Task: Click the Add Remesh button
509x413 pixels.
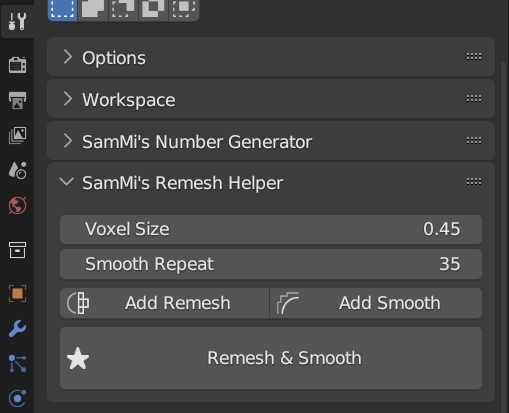Action: [165, 303]
